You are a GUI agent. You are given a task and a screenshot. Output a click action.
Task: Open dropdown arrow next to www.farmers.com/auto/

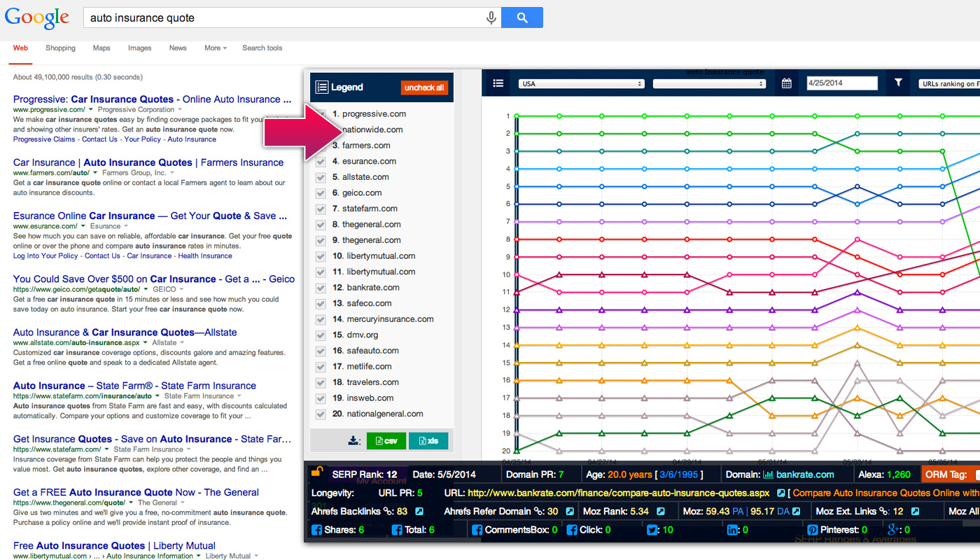tap(96, 173)
